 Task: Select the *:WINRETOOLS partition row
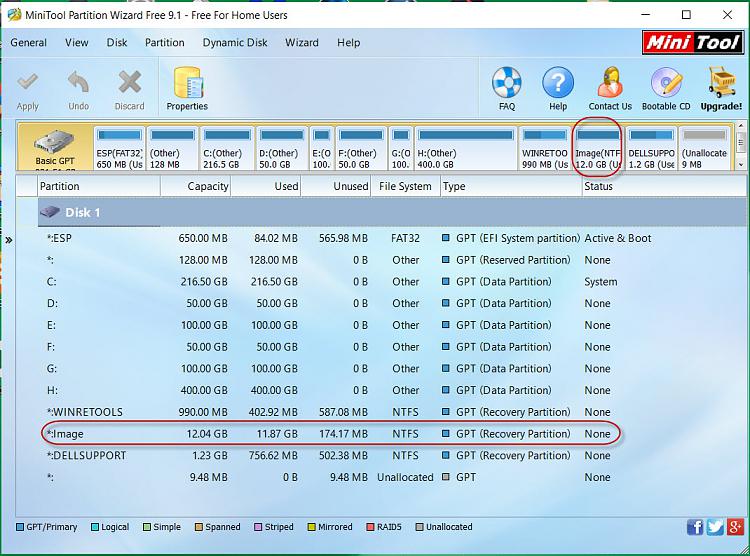point(391,412)
